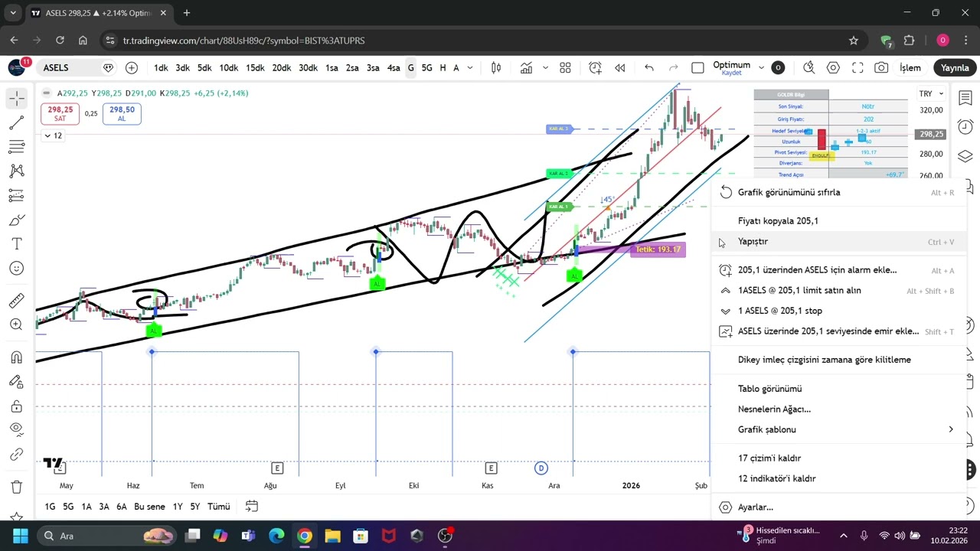
Task: Bookmark this page with the star icon
Action: pos(854,41)
